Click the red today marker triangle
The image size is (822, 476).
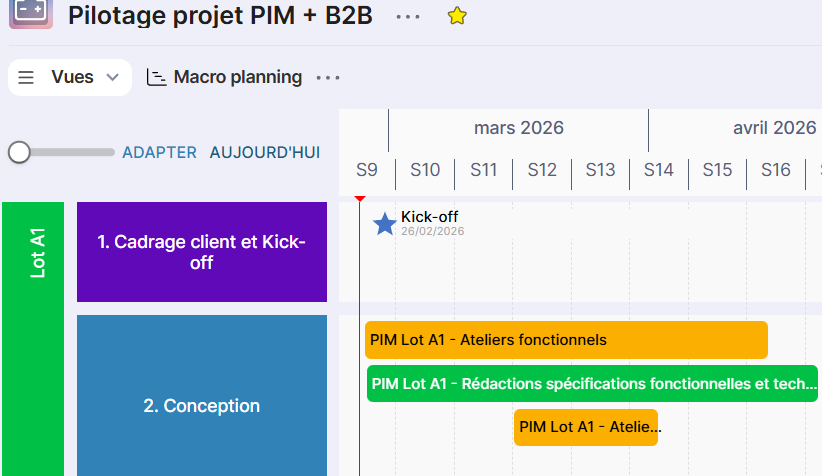(x=360, y=199)
